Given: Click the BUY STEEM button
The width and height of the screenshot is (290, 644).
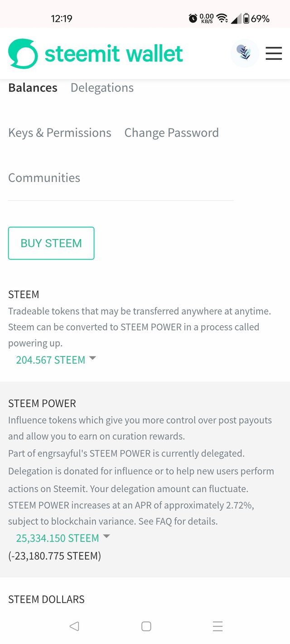Looking at the screenshot, I should (51, 243).
